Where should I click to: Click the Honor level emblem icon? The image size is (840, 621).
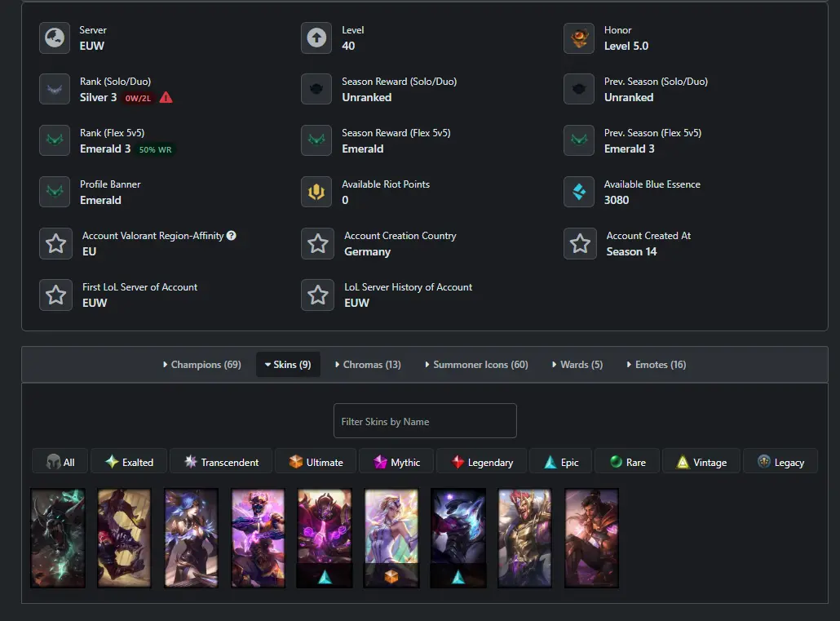(x=579, y=38)
